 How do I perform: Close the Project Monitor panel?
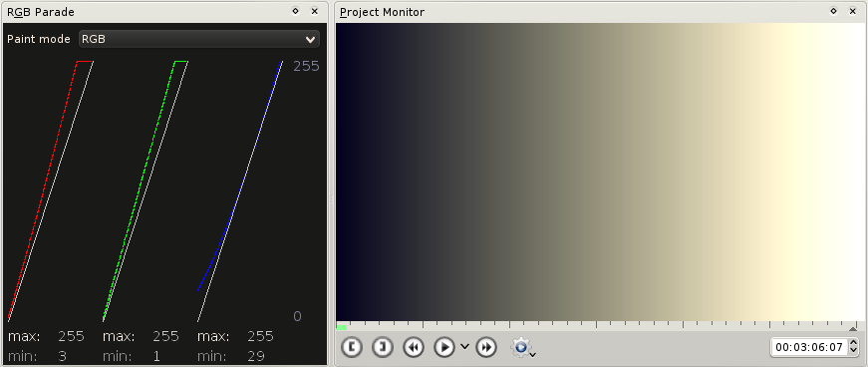coord(852,11)
